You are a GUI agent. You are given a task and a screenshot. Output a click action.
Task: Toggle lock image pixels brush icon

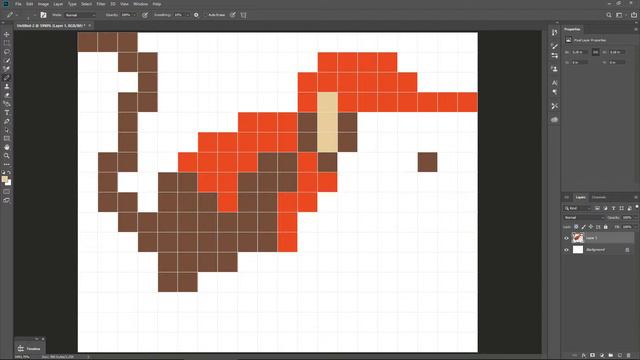pyautogui.click(x=583, y=227)
